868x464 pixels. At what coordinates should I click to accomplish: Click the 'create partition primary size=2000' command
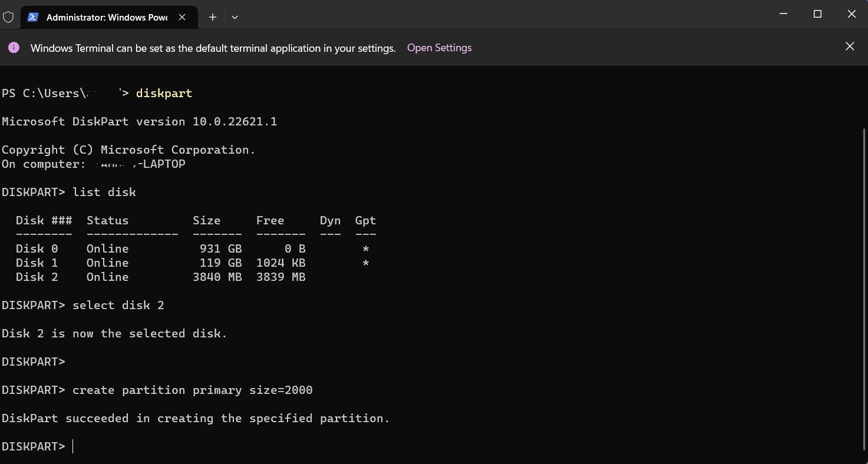[x=192, y=390]
